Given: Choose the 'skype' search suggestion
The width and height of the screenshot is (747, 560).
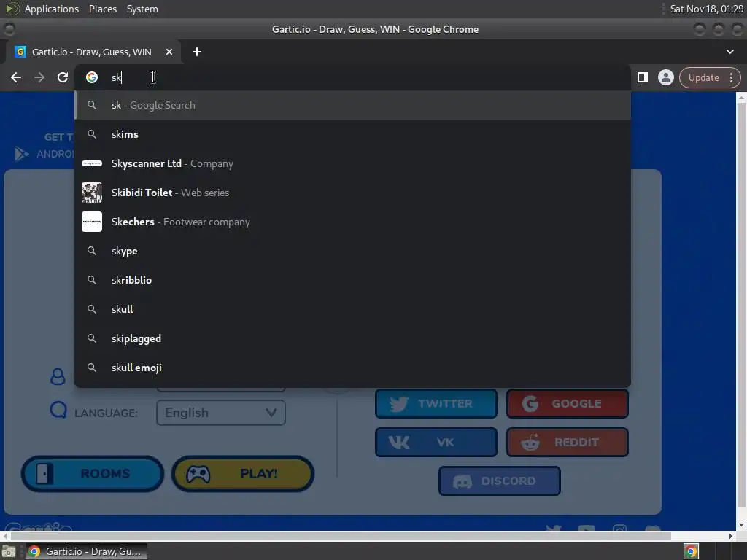Looking at the screenshot, I should (x=353, y=251).
